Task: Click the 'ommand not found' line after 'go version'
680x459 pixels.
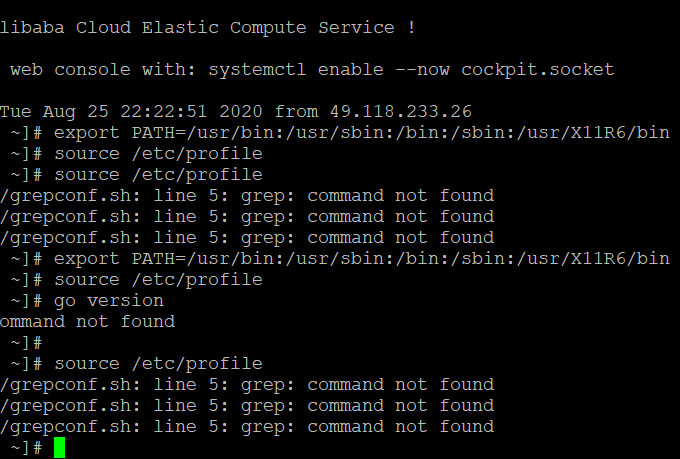Action: click(87, 322)
